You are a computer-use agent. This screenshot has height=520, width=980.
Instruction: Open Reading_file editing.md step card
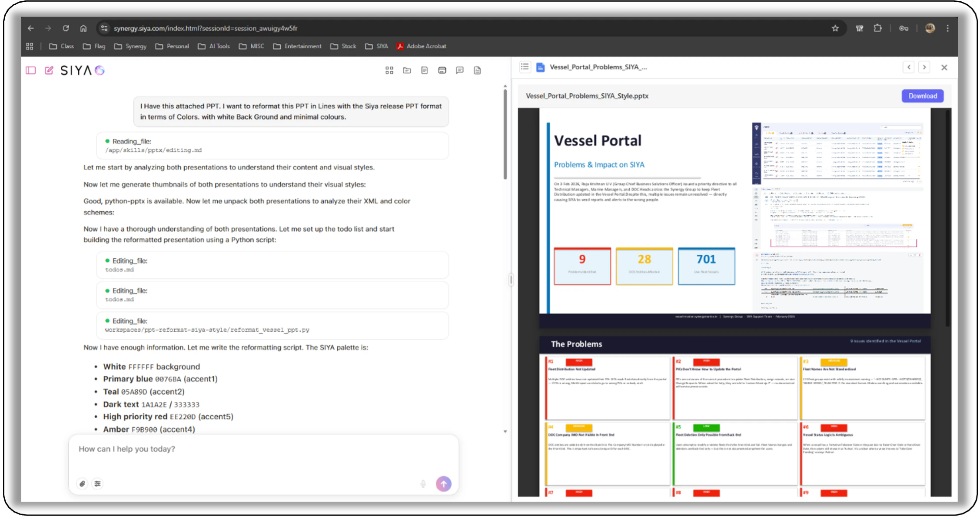tap(272, 146)
